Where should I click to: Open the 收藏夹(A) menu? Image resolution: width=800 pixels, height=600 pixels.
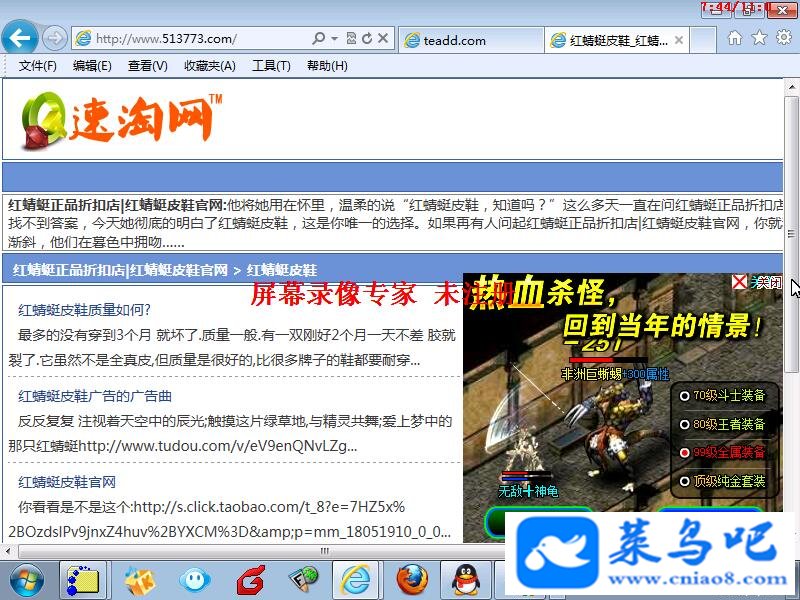210,66
